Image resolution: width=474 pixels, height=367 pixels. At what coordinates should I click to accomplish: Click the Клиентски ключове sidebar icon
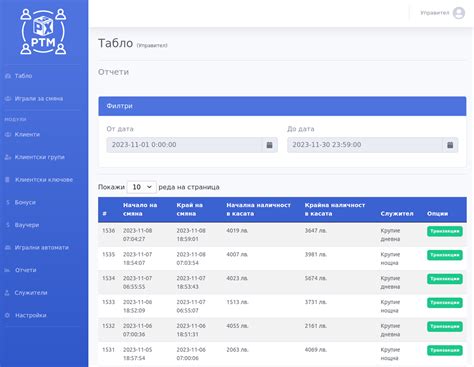[8, 180]
